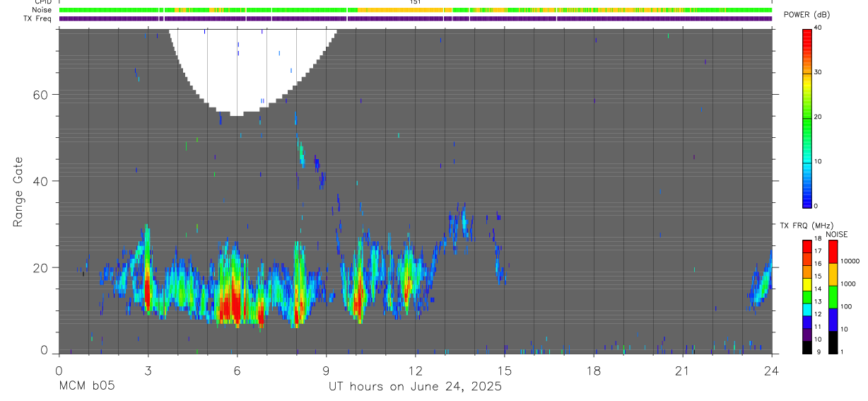This screenshot has height=401, width=868.
Task: Pick the yellow 14 MHz swatch in TX FRQ legend
Action: [807, 289]
